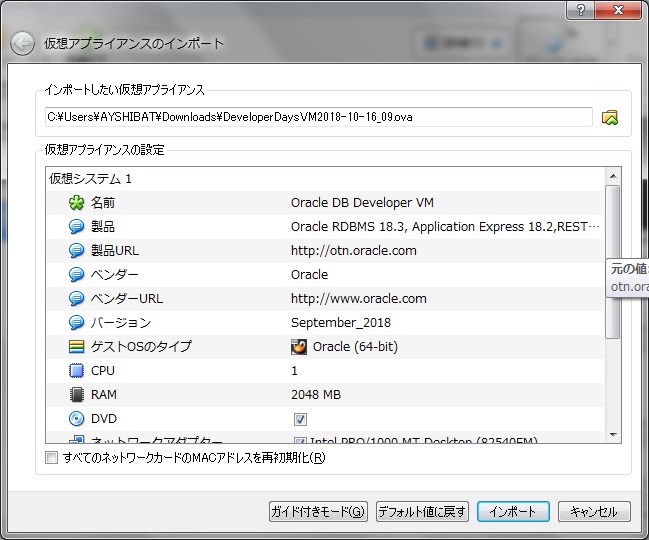649x540 pixels.
Task: Click the help question mark button
Action: 580,10
